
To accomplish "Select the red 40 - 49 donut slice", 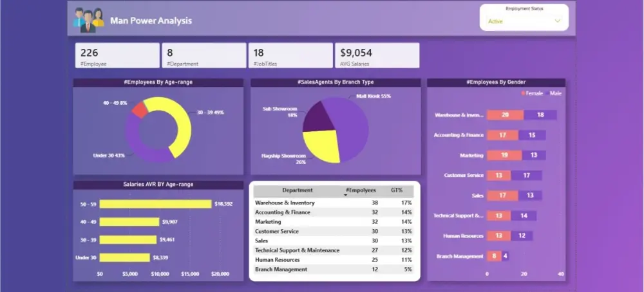I will pyautogui.click(x=140, y=110).
